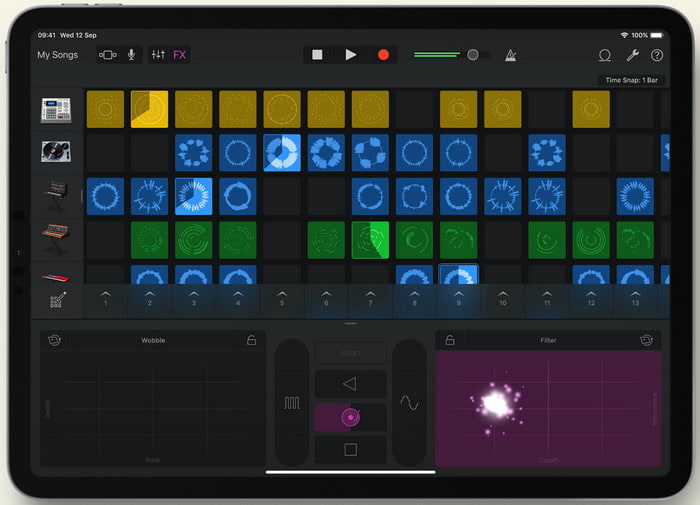Open the FX panel button
Viewport: 700px width, 505px height.
click(179, 55)
